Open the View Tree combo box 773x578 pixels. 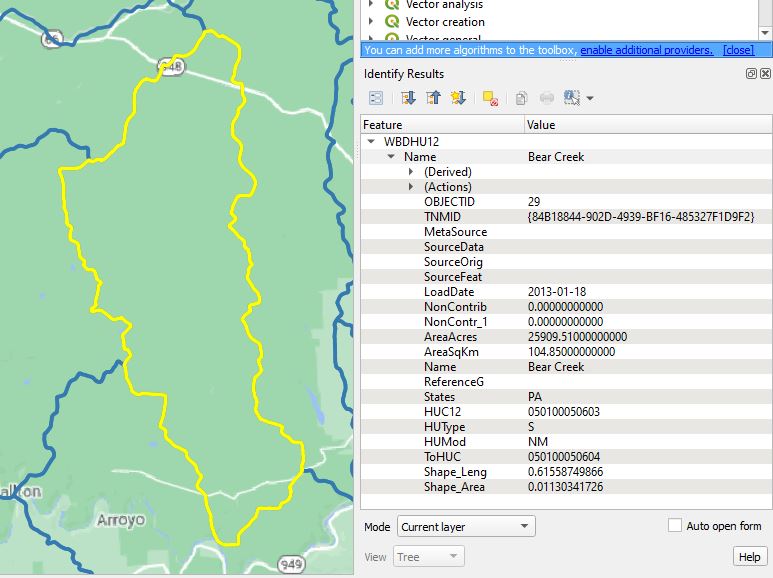click(x=428, y=557)
